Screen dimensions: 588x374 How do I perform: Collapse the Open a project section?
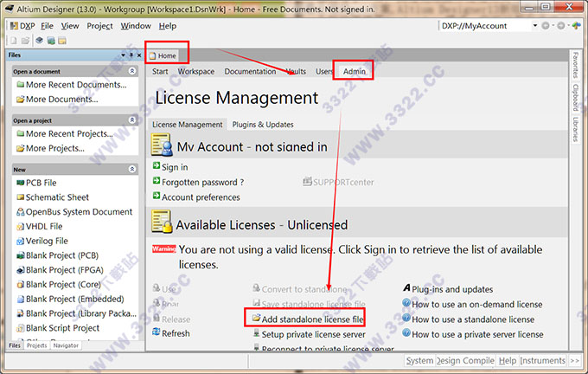(x=132, y=120)
